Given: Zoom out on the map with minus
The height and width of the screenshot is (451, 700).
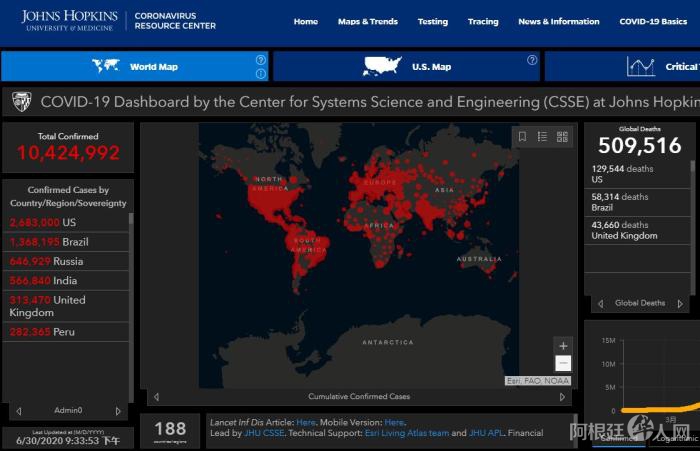Looking at the screenshot, I should [563, 364].
